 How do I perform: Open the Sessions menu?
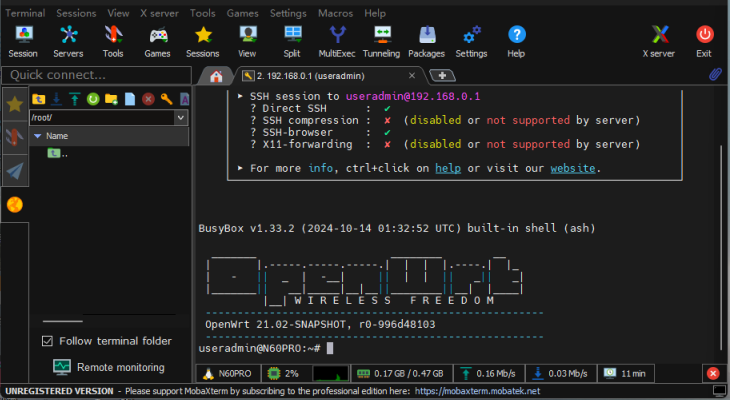point(76,13)
